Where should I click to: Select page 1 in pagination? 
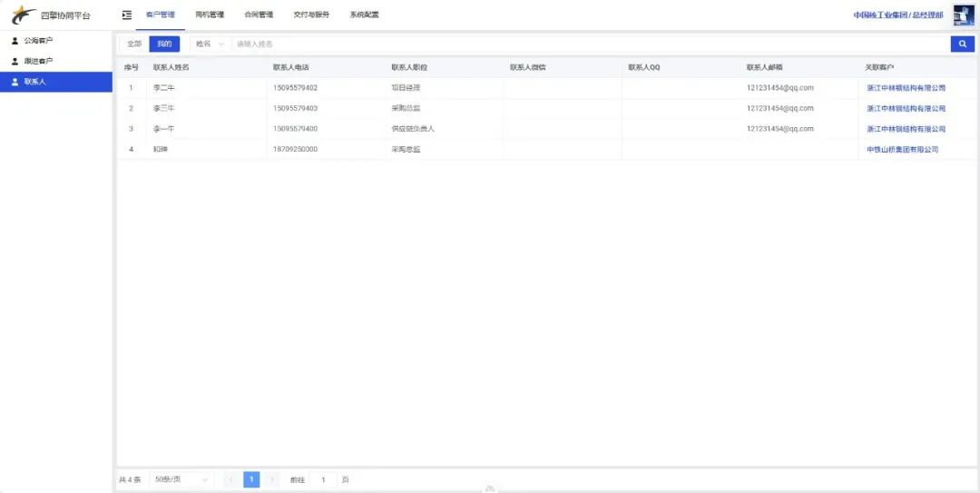click(251, 480)
